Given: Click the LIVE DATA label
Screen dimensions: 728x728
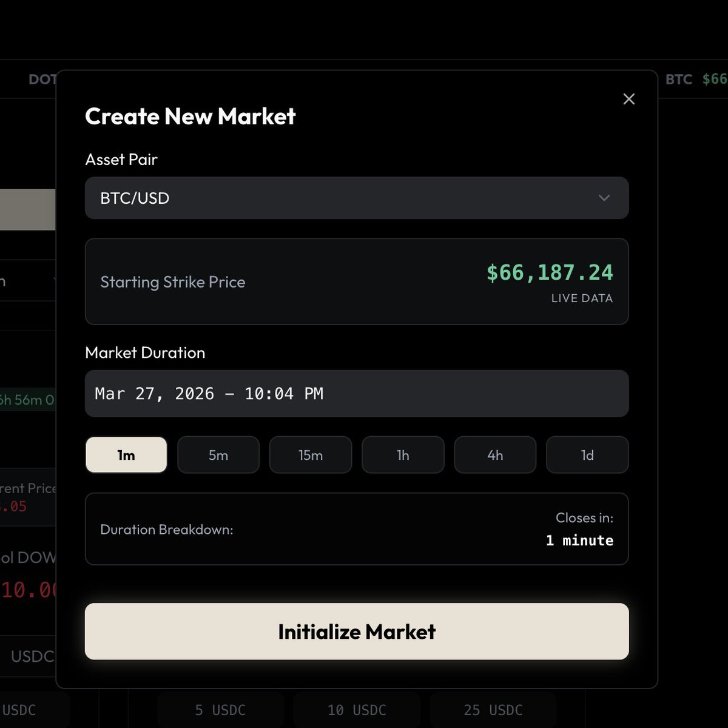Looking at the screenshot, I should [582, 298].
